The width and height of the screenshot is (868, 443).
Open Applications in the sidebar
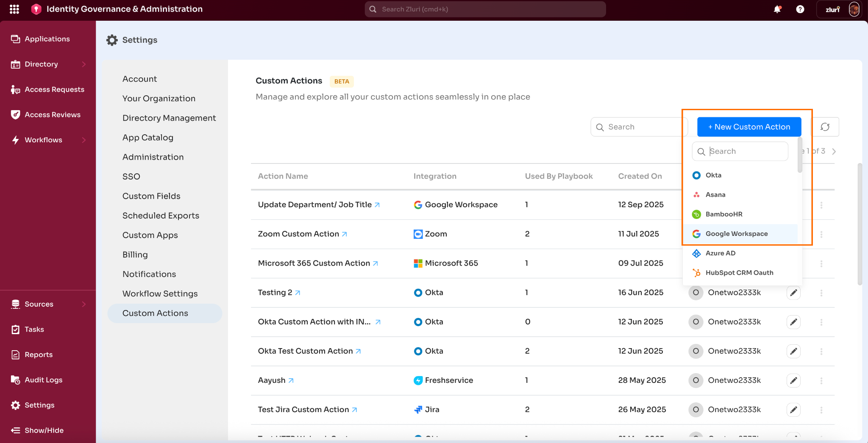pos(48,39)
